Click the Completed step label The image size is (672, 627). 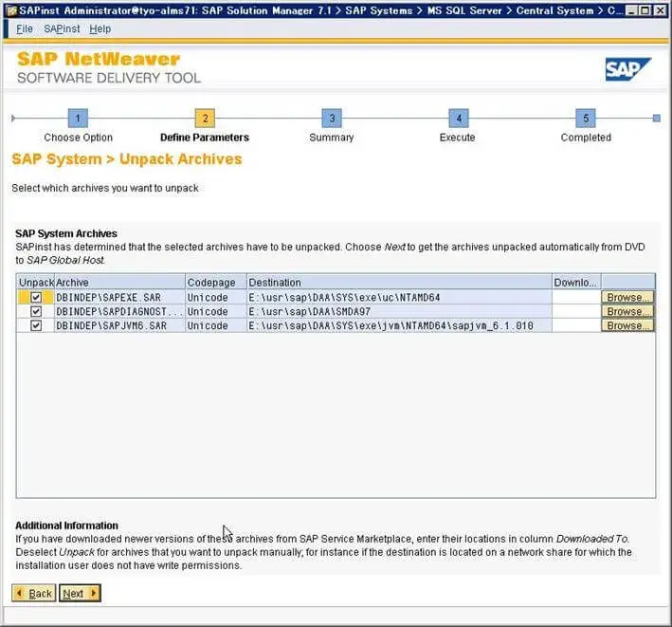(586, 138)
